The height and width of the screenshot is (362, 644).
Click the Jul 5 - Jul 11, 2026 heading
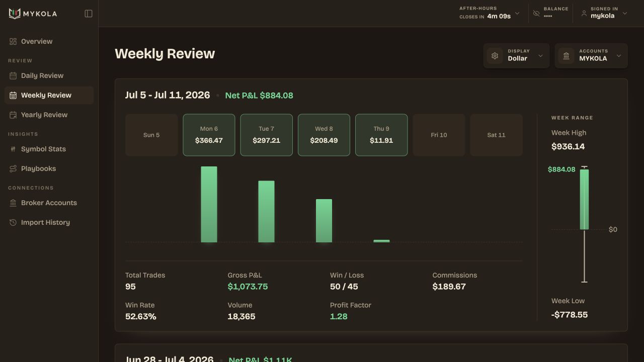(168, 95)
